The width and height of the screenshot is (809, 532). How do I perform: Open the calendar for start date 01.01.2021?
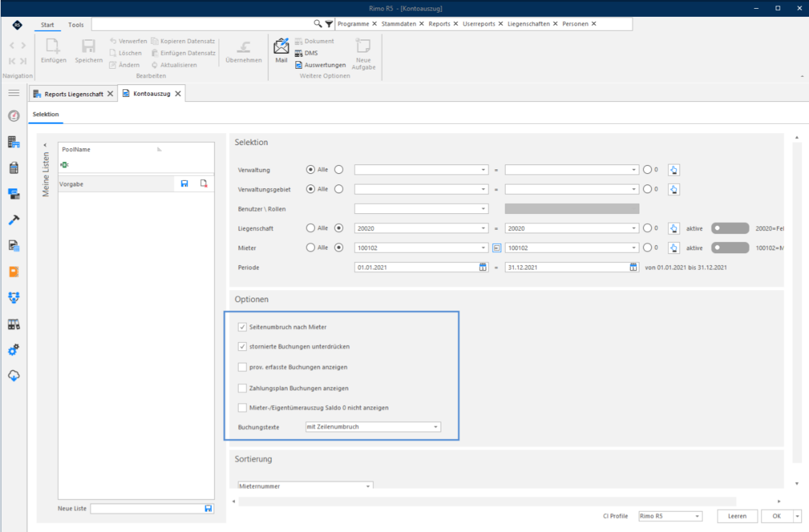(x=483, y=267)
